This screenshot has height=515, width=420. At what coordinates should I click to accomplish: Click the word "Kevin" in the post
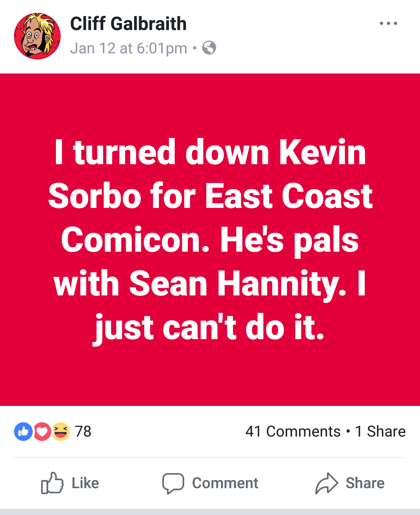(x=322, y=153)
